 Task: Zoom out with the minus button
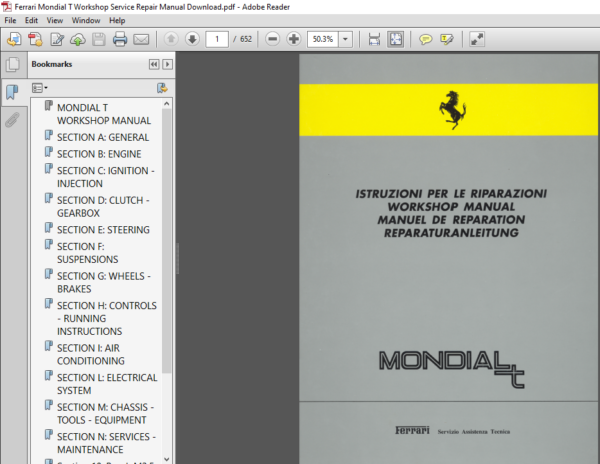point(272,39)
